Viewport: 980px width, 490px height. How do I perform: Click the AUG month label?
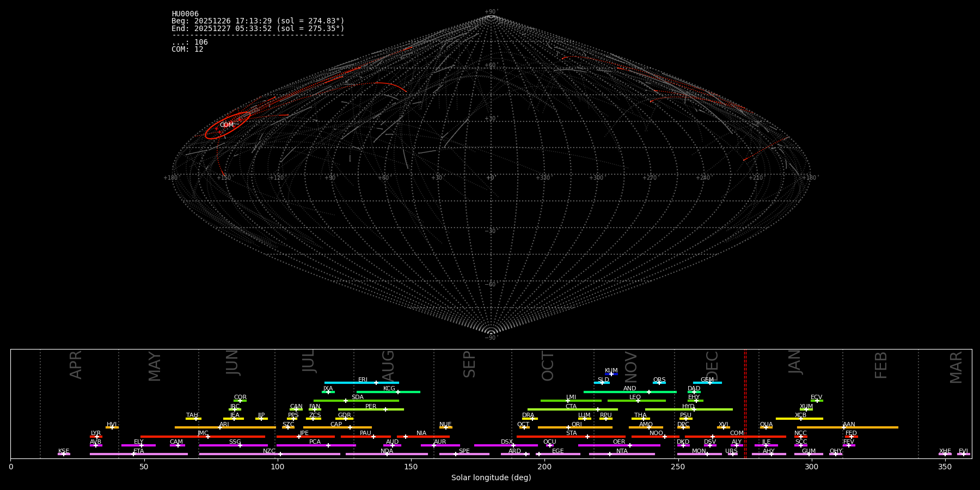(388, 365)
